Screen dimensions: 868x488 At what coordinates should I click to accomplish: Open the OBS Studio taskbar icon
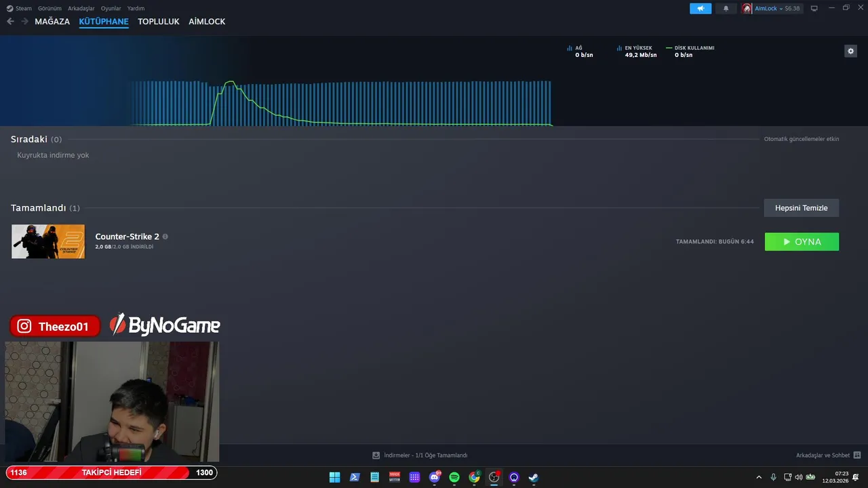tap(494, 477)
